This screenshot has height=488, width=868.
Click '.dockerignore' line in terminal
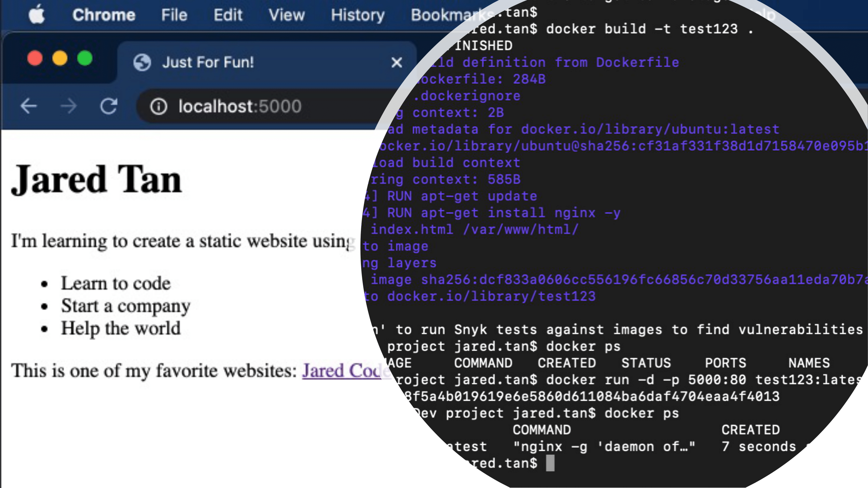(x=466, y=96)
